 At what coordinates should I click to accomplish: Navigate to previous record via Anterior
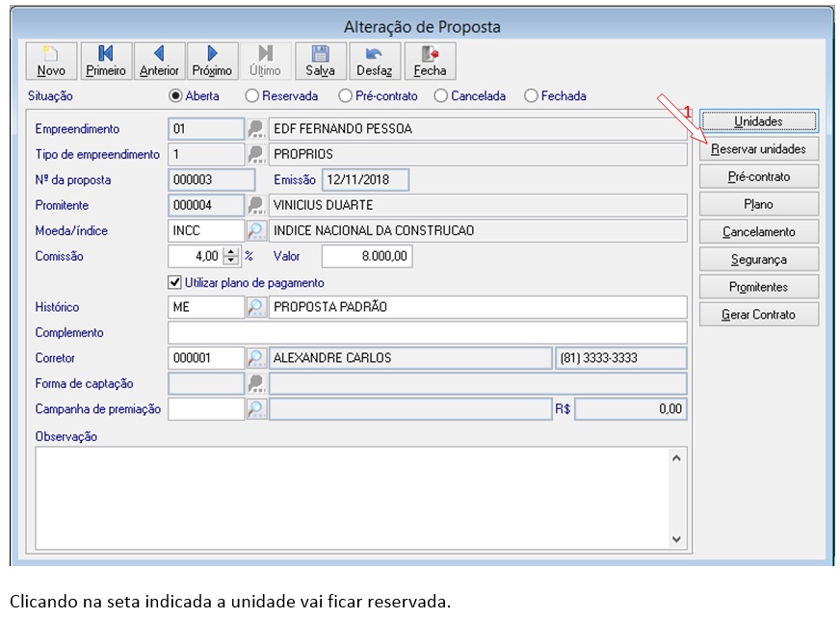(x=159, y=61)
